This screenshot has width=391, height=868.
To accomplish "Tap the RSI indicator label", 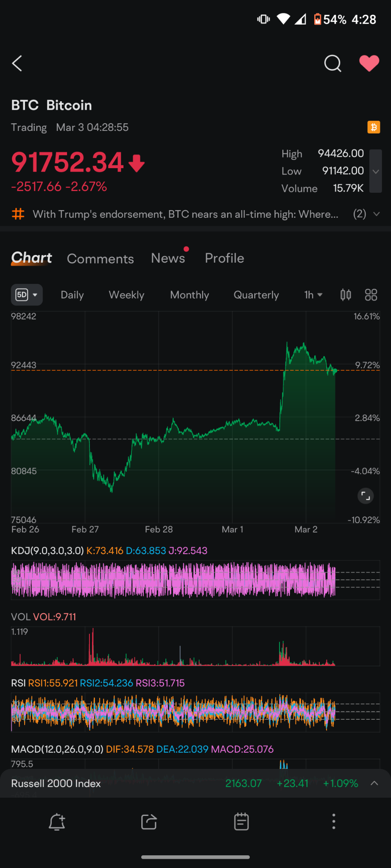I will coord(18,683).
